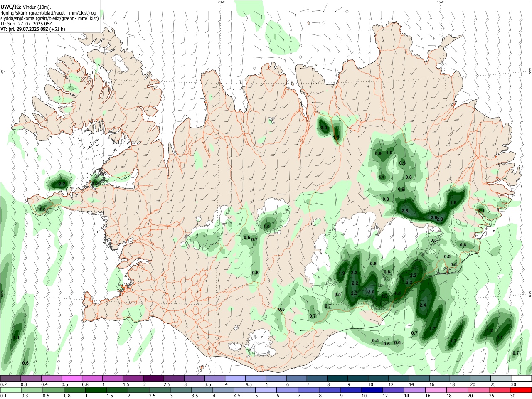Click the "20W" longitude label at top
532x399 pixels.
[221, 2]
